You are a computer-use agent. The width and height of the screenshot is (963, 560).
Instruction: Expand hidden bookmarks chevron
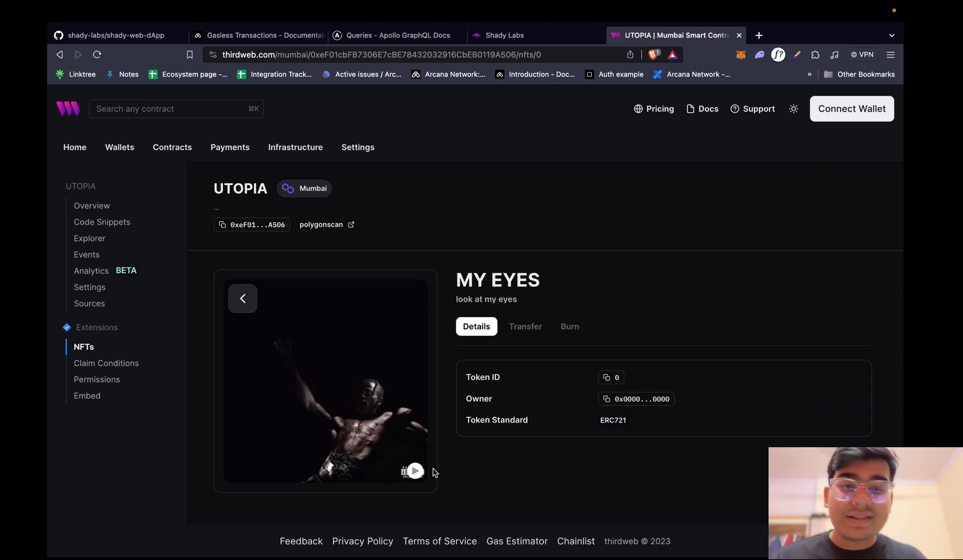pyautogui.click(x=809, y=74)
